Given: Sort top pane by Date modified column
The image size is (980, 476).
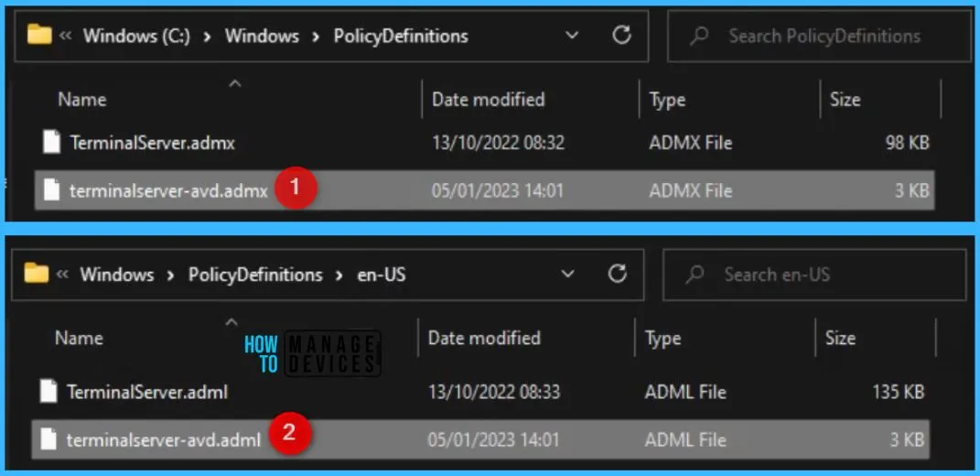Looking at the screenshot, I should point(488,100).
